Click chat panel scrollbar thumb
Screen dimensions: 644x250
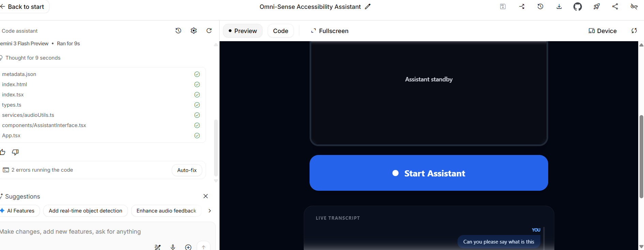pos(216,147)
